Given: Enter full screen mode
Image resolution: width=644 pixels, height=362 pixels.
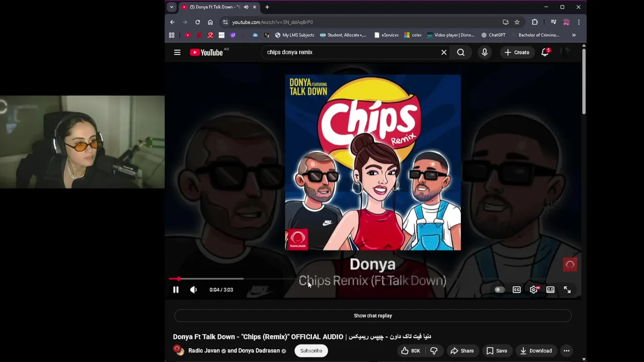Looking at the screenshot, I should pos(567,290).
